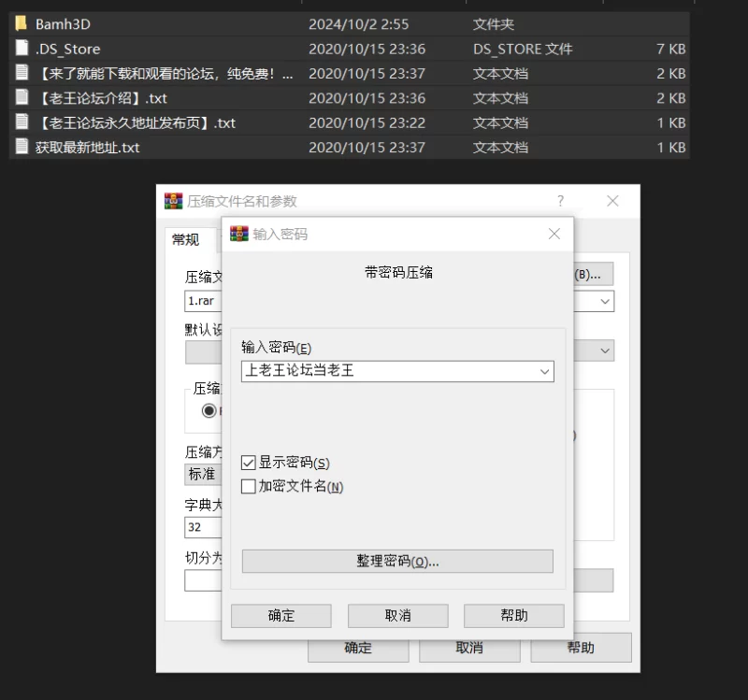The height and width of the screenshot is (700, 748).
Task: Click the ? help icon in 压缩文件名和参数 window
Action: point(560,201)
